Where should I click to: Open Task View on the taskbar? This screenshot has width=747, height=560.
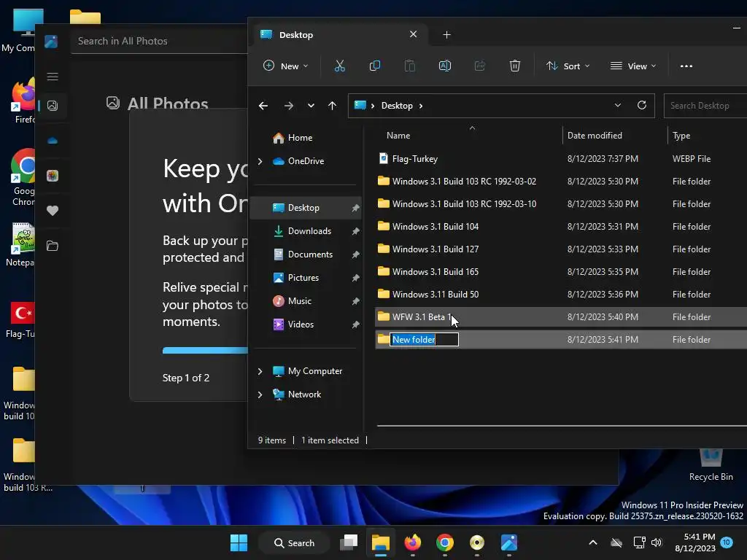point(349,542)
